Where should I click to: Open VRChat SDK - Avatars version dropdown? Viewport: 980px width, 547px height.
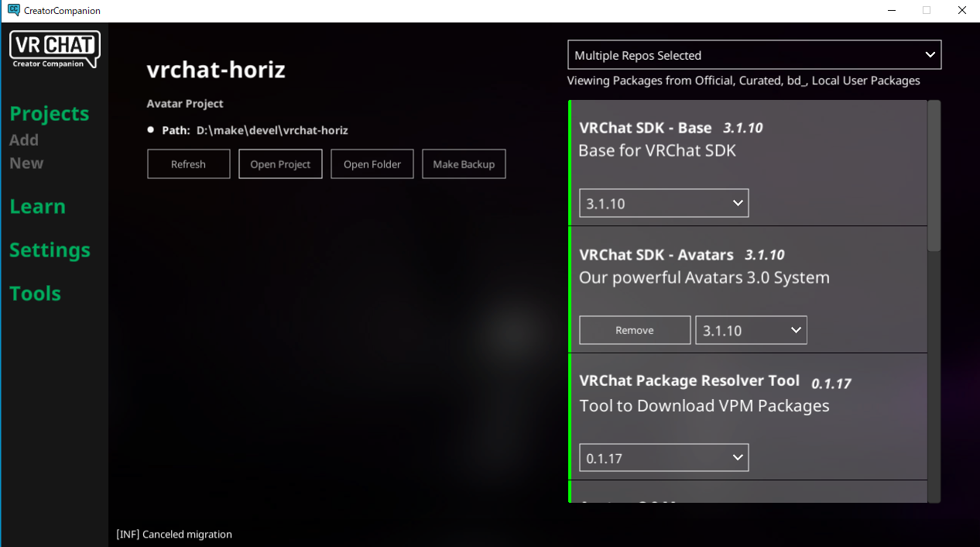751,330
